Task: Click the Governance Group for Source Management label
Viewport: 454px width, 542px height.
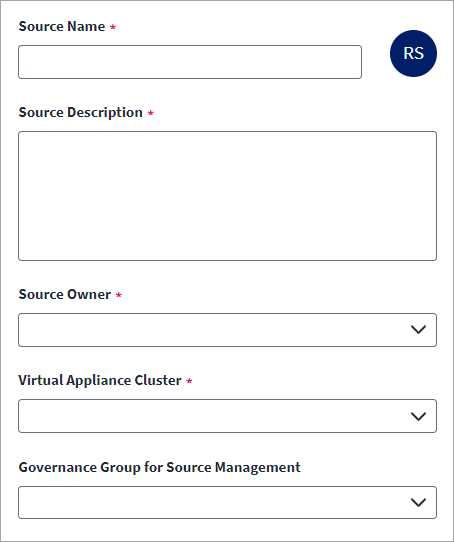Action: pos(160,467)
